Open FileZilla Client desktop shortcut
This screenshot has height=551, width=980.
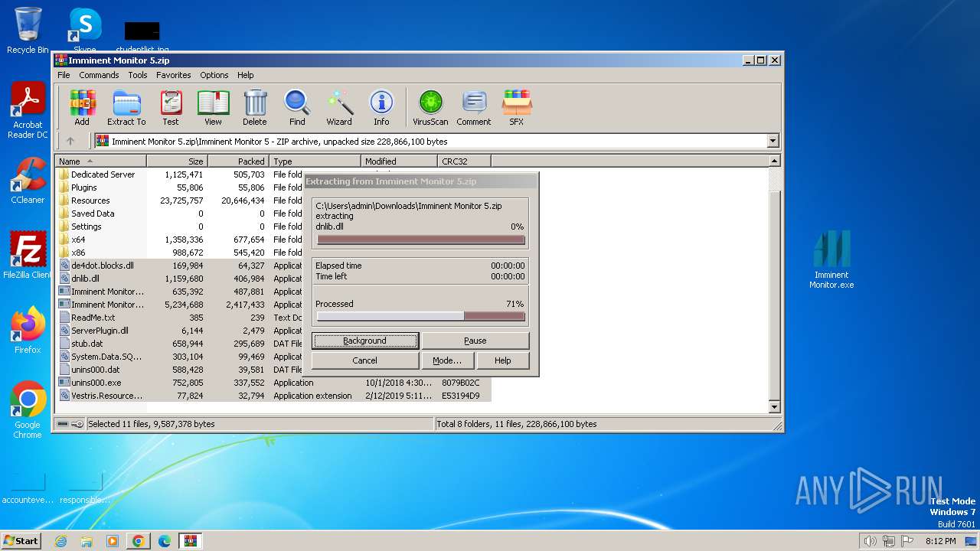(28, 256)
